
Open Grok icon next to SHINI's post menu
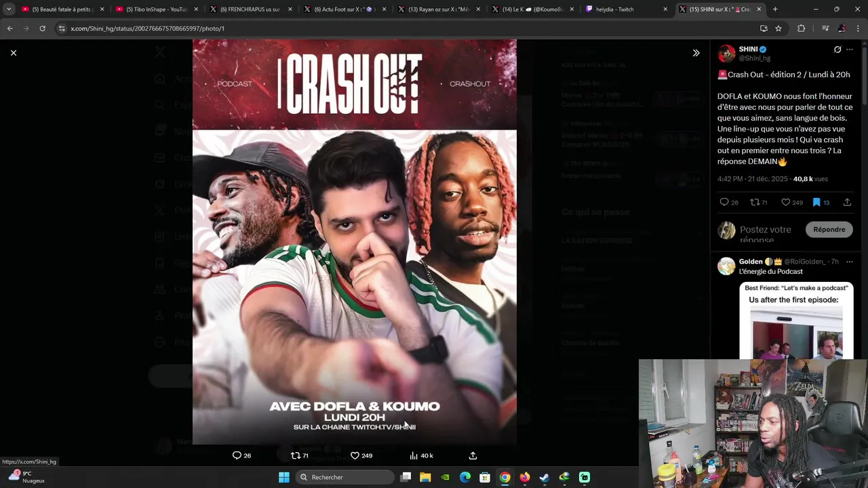click(837, 49)
